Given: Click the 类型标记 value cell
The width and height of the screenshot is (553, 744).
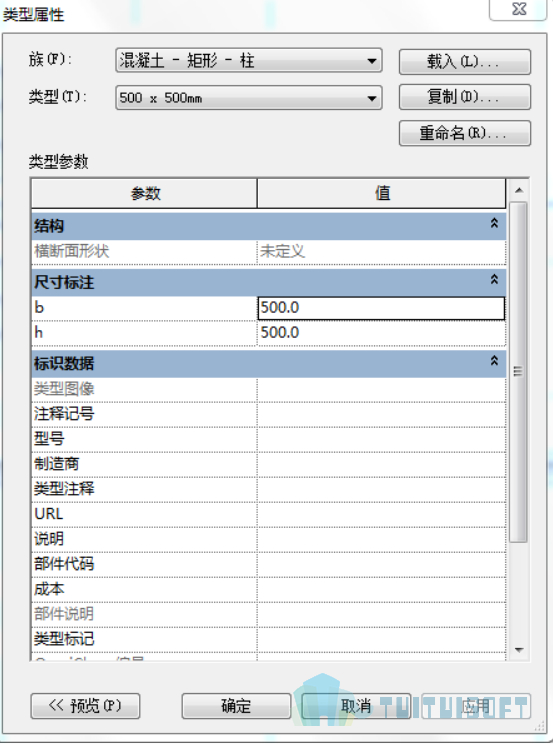Looking at the screenshot, I should click(x=381, y=640).
